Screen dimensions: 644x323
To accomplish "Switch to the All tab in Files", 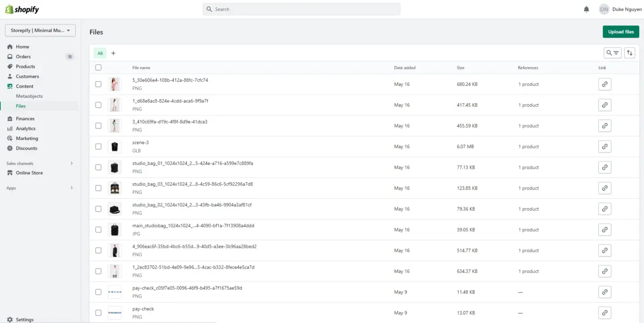I will click(x=100, y=53).
